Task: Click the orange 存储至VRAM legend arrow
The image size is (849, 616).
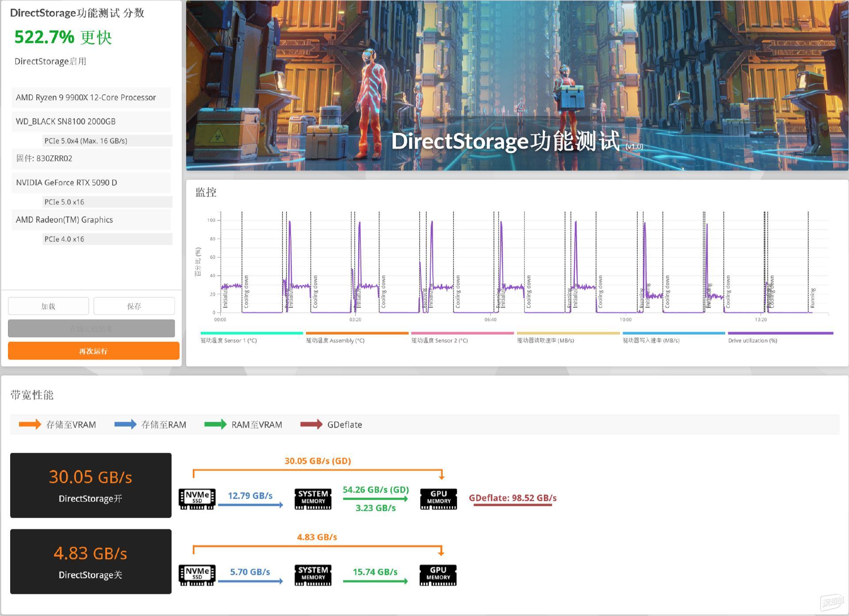Action: click(x=30, y=425)
